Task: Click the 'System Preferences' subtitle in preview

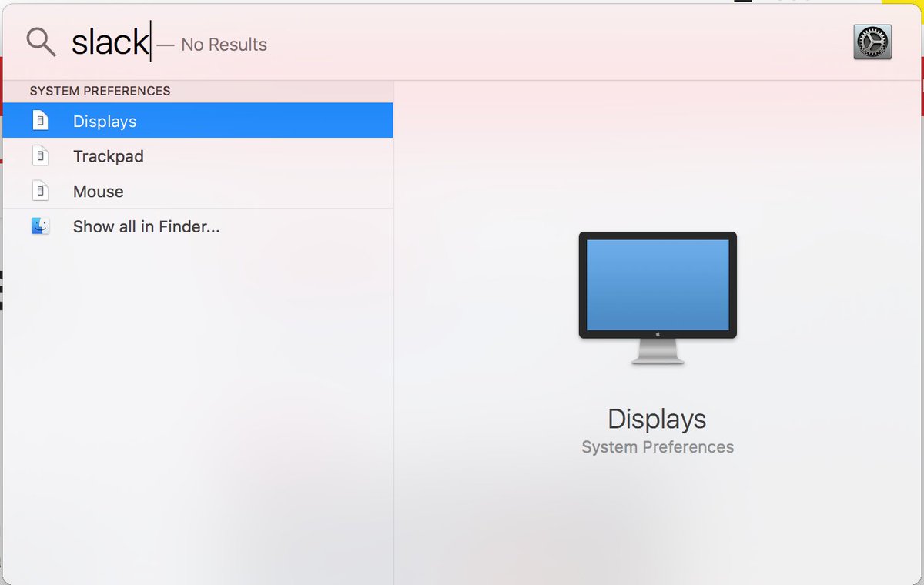Action: coord(658,447)
